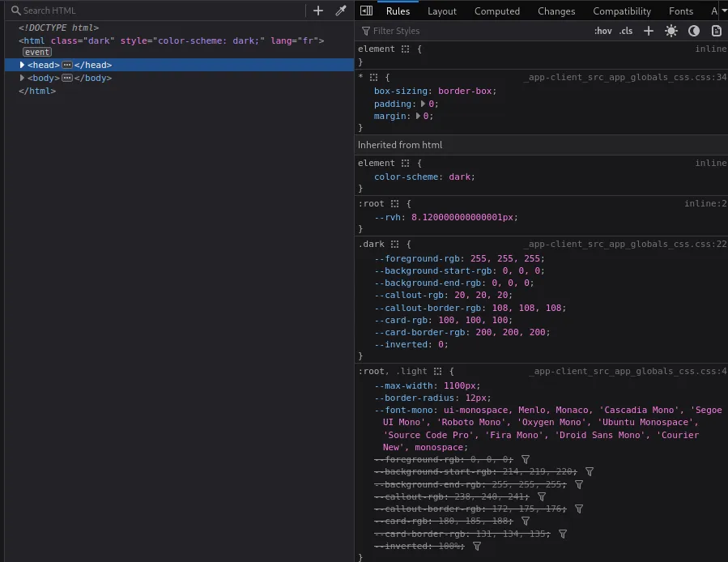The width and height of the screenshot is (728, 562).
Task: Simulate dark color scheme with the moon icon
Action: (693, 30)
